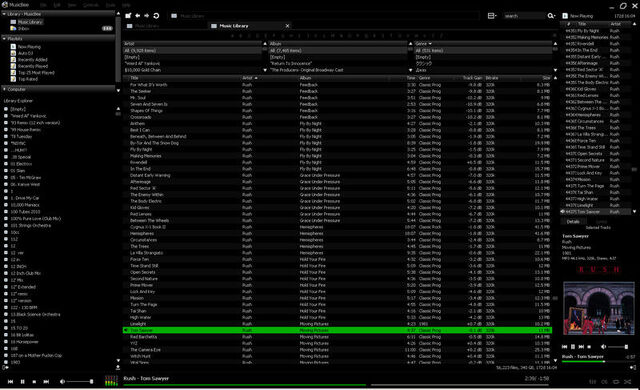Viewport: 640px width, 390px height.
Task: Sort by the Album column header
Action: [305, 78]
